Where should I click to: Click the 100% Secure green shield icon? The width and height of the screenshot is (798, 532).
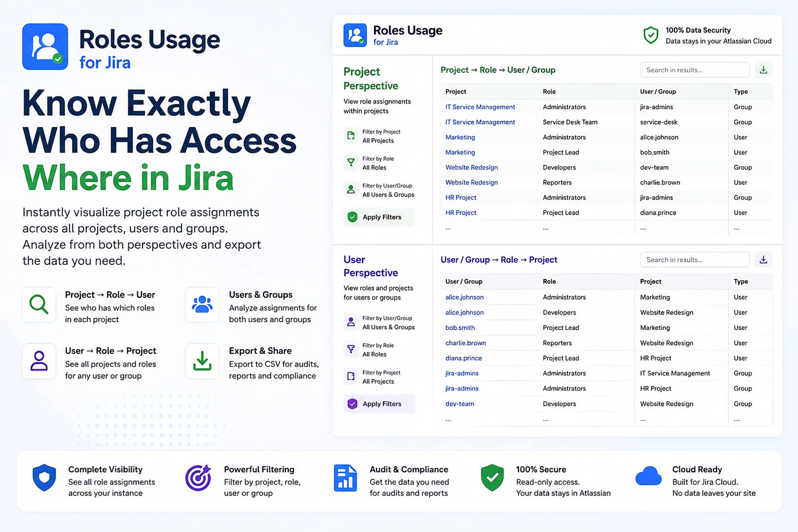click(x=492, y=478)
